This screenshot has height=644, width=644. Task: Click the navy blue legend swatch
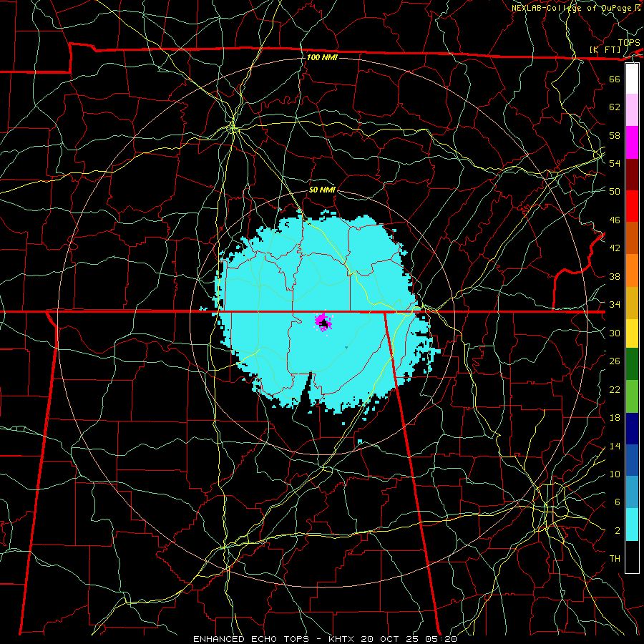pyautogui.click(x=632, y=429)
